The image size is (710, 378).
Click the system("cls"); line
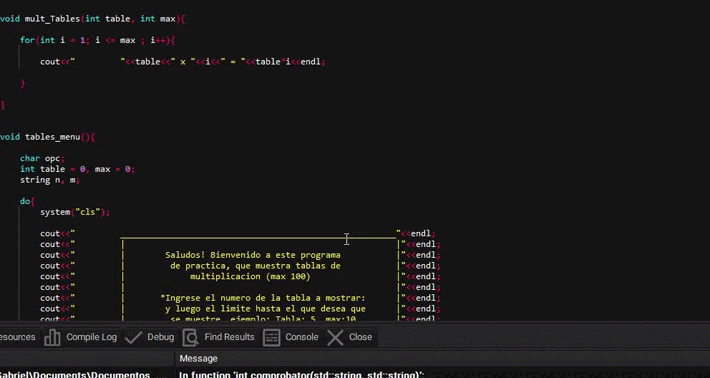tap(75, 212)
